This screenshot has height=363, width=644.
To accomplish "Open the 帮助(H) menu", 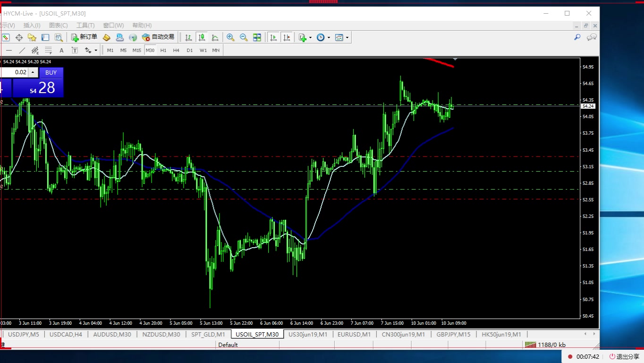I will [x=142, y=26].
